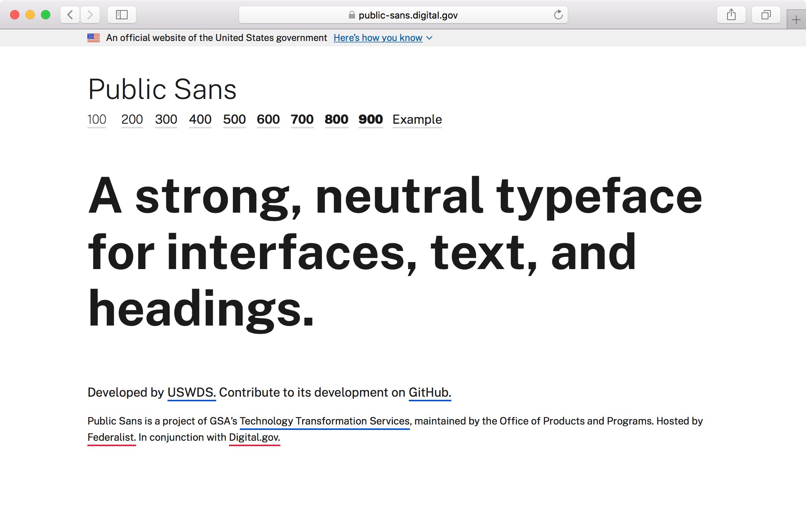The width and height of the screenshot is (806, 532).
Task: Select the 200 weight link
Action: point(132,119)
